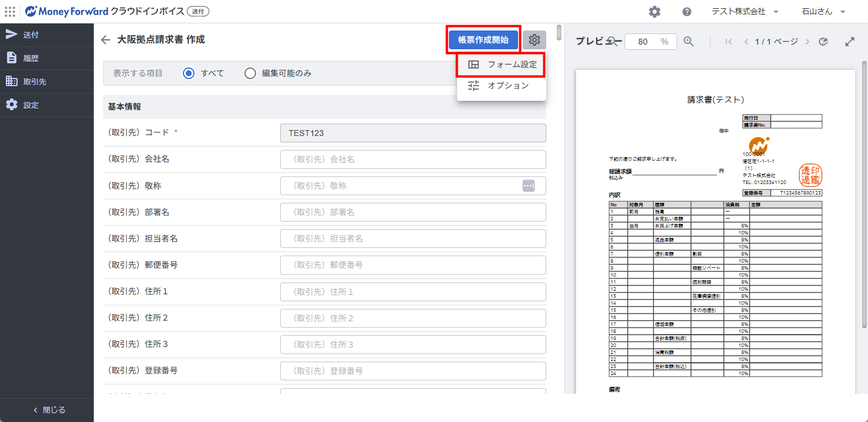The width and height of the screenshot is (868, 422).
Task: Open the app launcher grid icon
Action: coord(10,12)
